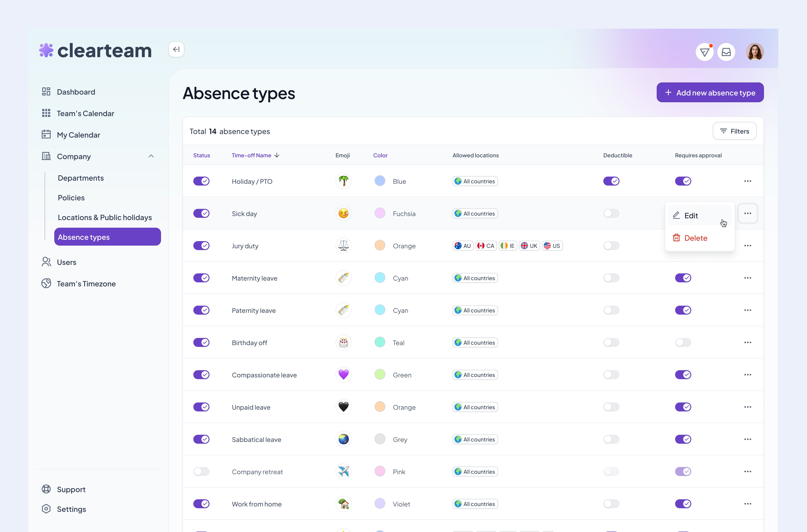Click the Users people icon

pos(46,262)
